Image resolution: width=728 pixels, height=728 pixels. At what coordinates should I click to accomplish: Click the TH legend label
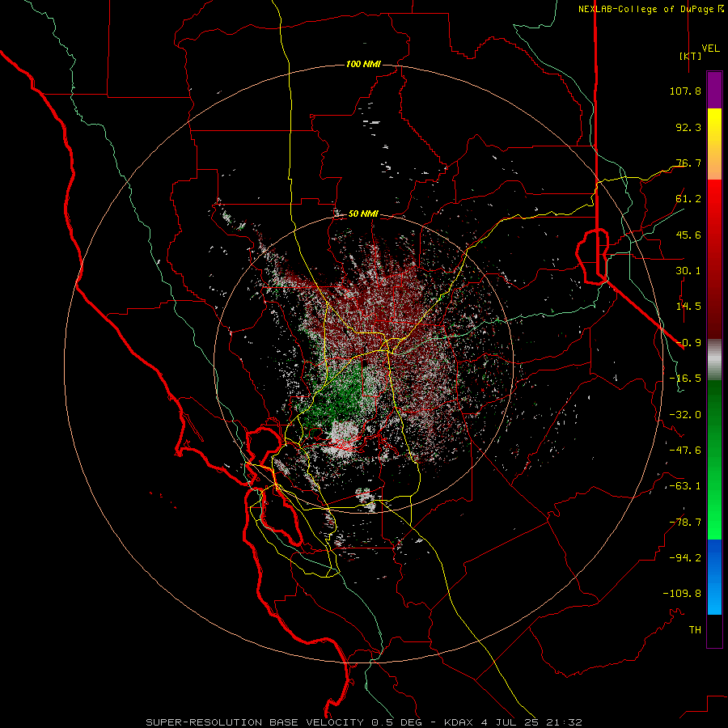[695, 630]
